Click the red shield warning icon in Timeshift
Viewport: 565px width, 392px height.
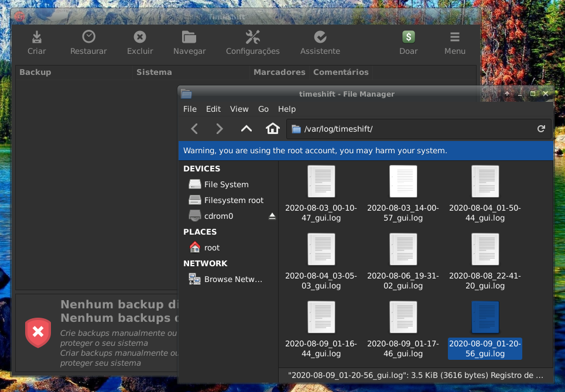click(x=38, y=332)
